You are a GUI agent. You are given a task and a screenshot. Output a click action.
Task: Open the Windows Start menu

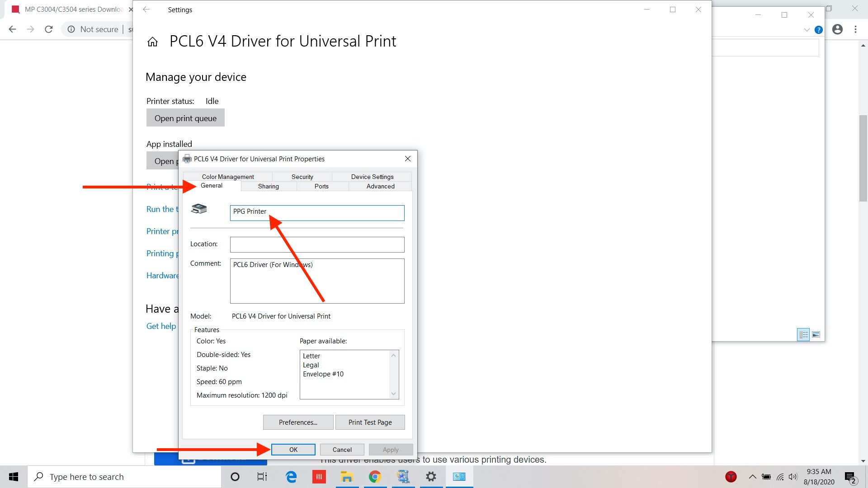[14, 477]
